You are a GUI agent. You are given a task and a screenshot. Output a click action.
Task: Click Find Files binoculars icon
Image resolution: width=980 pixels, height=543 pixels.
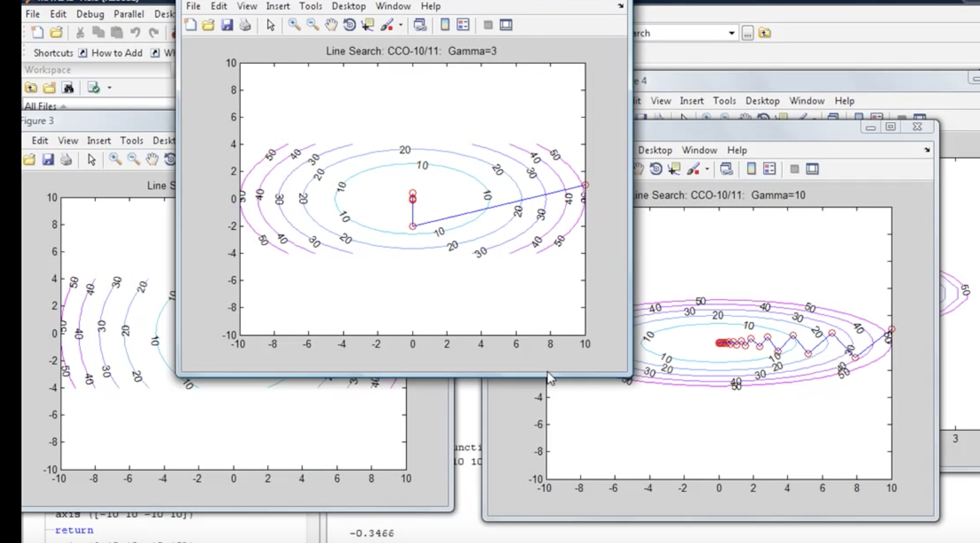tap(68, 88)
